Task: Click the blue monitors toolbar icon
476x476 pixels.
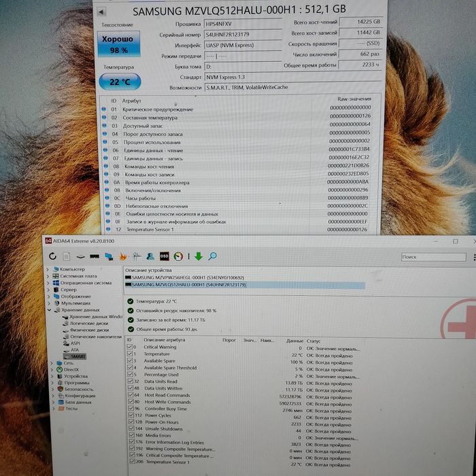Action: (x=109, y=257)
